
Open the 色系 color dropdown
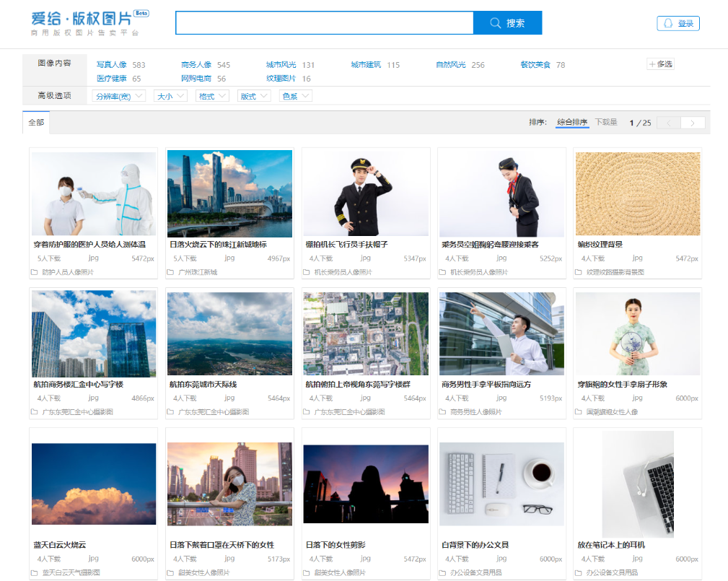tap(295, 96)
